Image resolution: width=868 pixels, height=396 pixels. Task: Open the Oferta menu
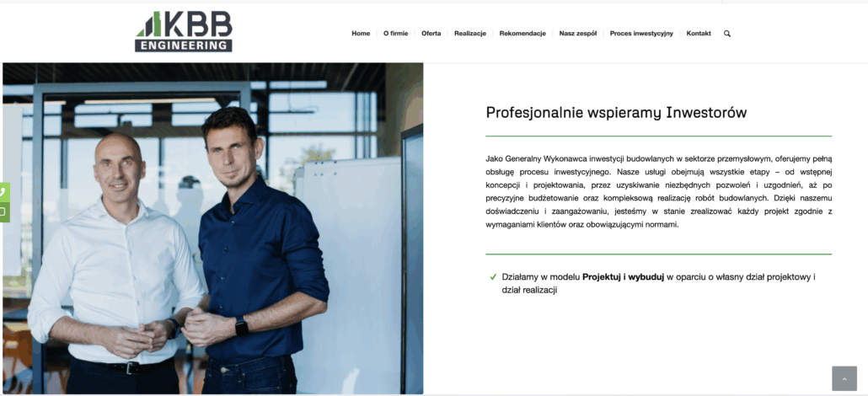(431, 34)
